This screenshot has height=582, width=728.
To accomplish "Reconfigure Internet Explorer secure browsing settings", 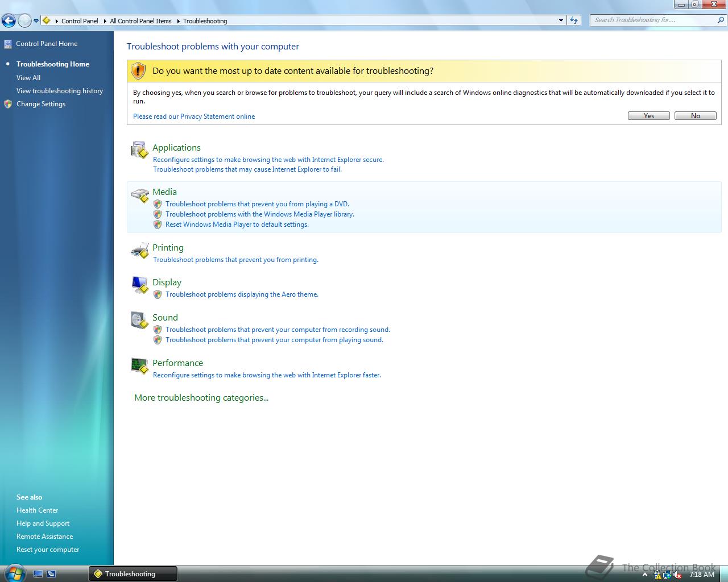I will (268, 160).
